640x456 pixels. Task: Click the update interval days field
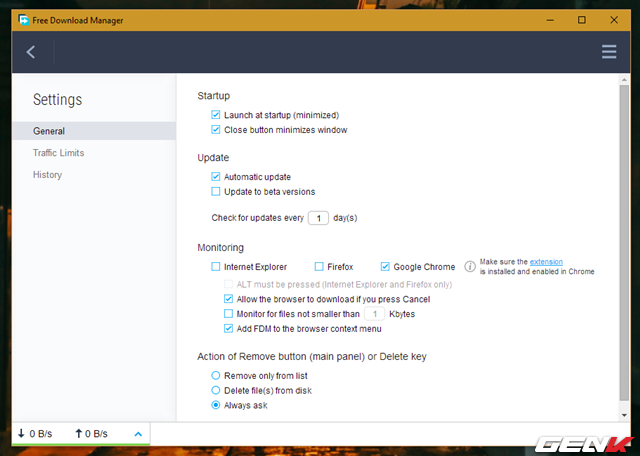click(318, 218)
